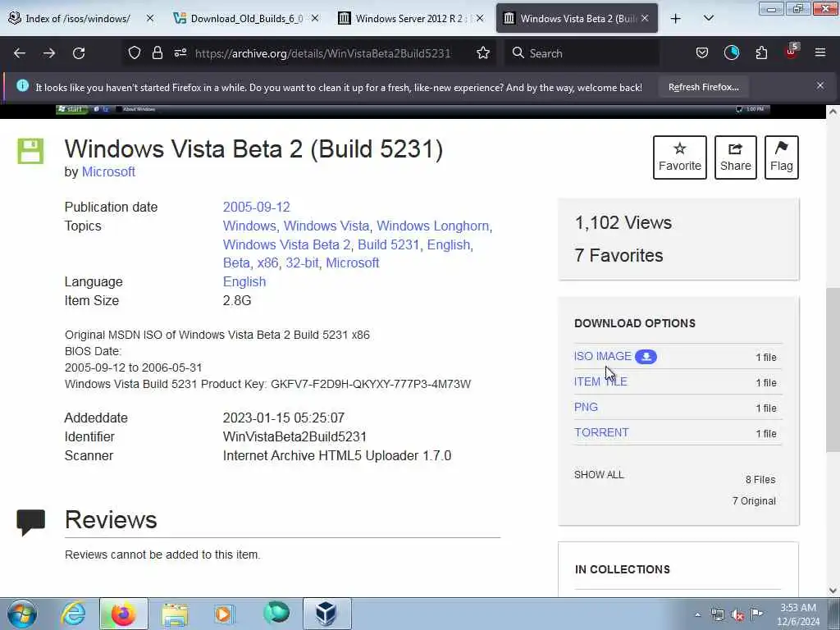Favorite this archive item
The width and height of the screenshot is (840, 630).
point(680,157)
